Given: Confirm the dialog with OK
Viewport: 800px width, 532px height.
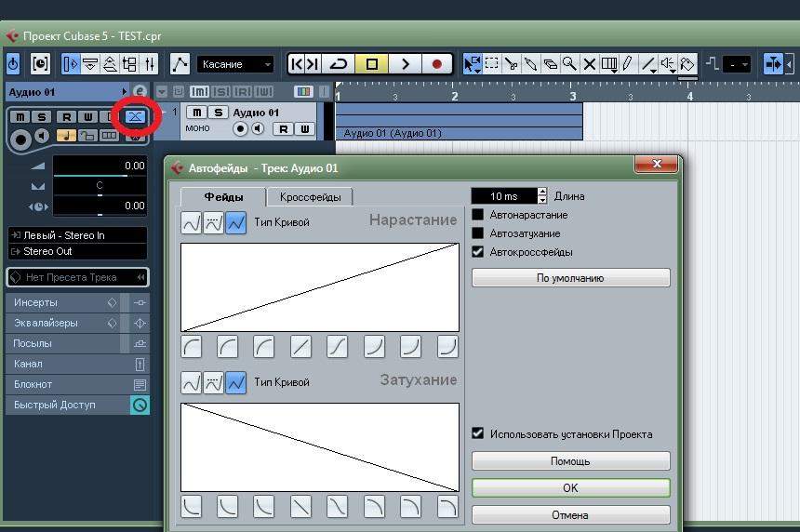Looking at the screenshot, I should pos(570,488).
